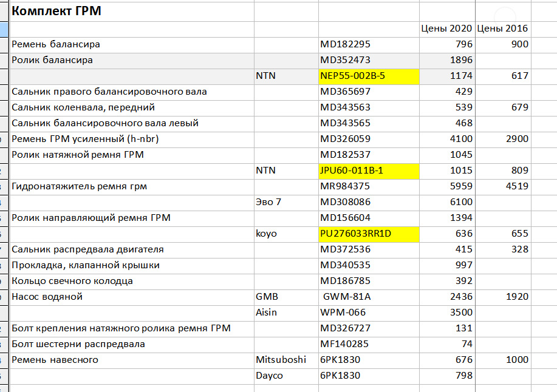Click the GMB brand cell
Screen dimensions: 557x392
(x=286, y=297)
